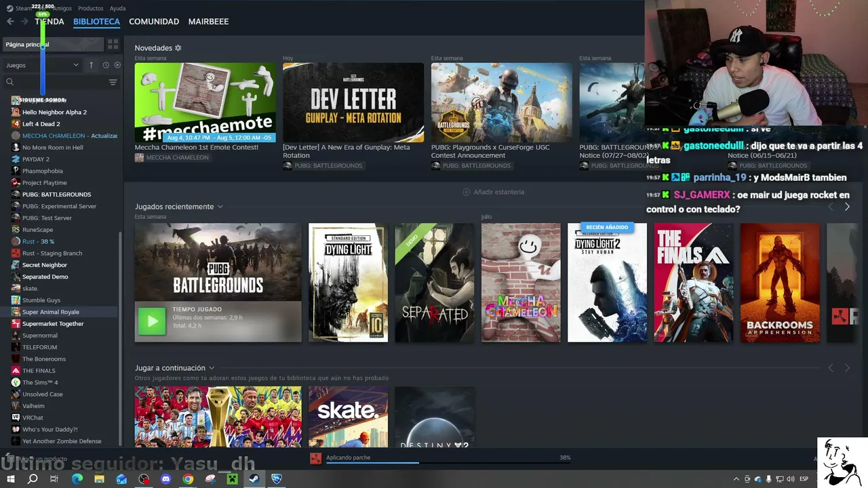Open Discord from taskbar
Screen dimensions: 868x488
(x=166, y=479)
